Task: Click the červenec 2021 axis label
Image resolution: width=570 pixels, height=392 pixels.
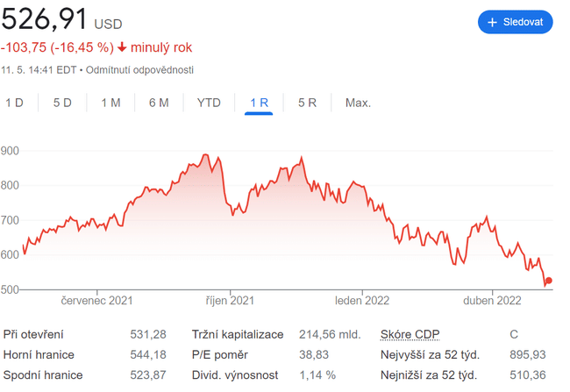Action: click(x=96, y=301)
